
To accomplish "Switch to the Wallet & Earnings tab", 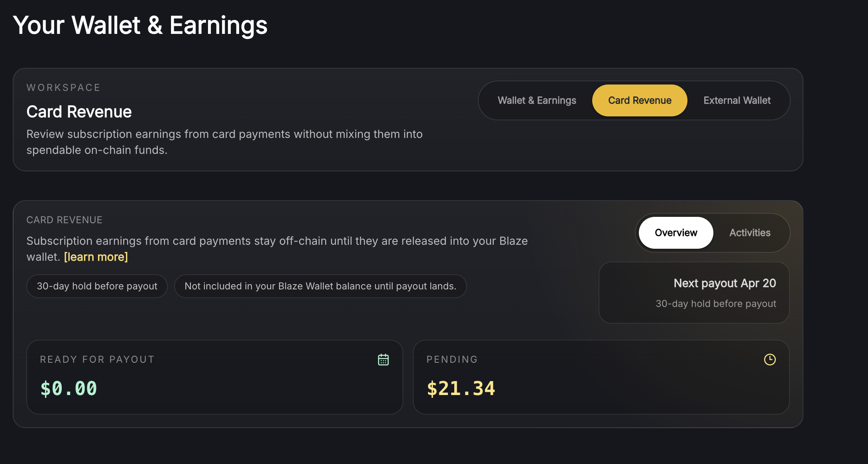I will pos(537,100).
